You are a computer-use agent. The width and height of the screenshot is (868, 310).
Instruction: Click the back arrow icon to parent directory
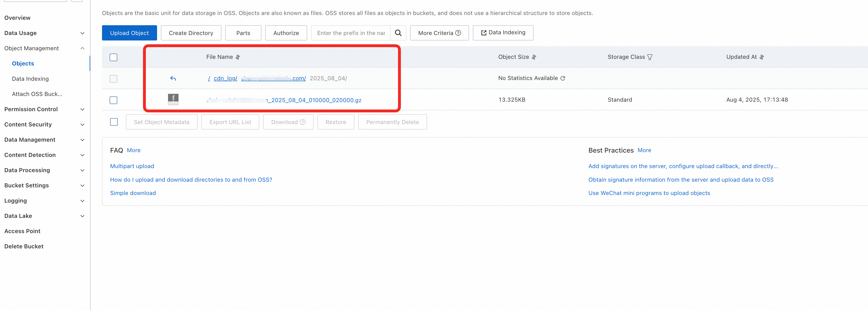(x=173, y=78)
